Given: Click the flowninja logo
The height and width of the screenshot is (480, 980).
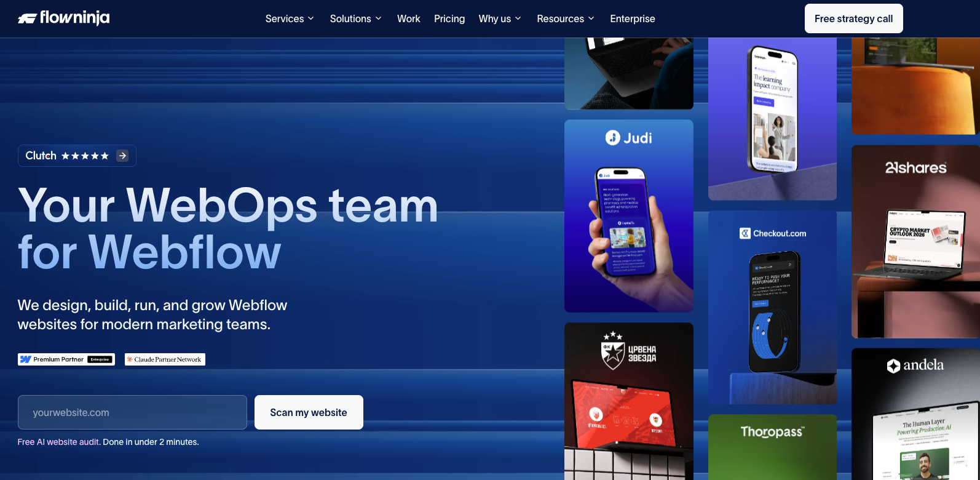Looking at the screenshot, I should (64, 18).
